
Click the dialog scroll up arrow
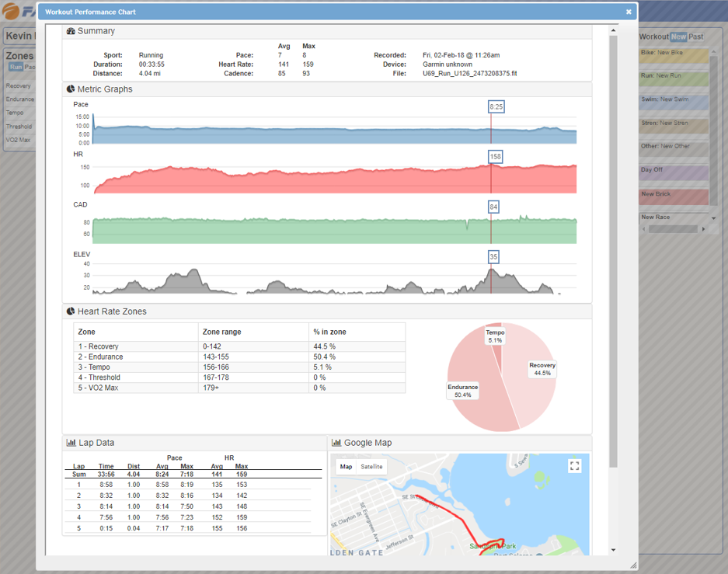[x=613, y=31]
